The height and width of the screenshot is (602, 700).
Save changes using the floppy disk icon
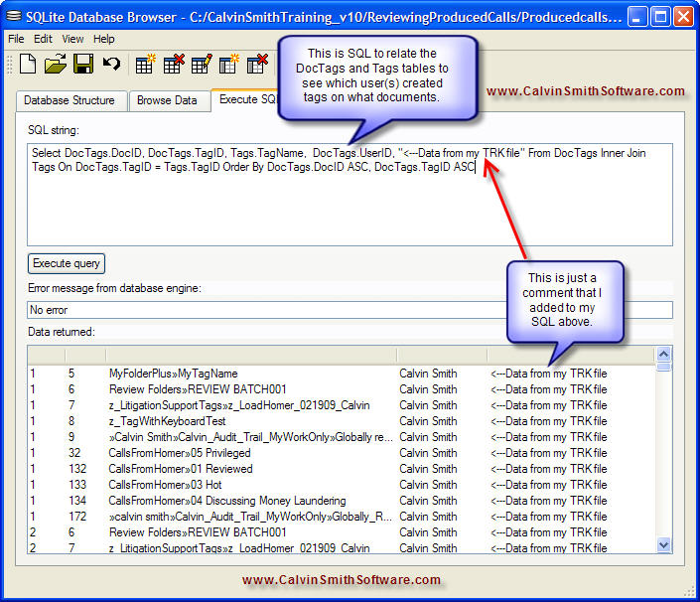click(x=83, y=66)
